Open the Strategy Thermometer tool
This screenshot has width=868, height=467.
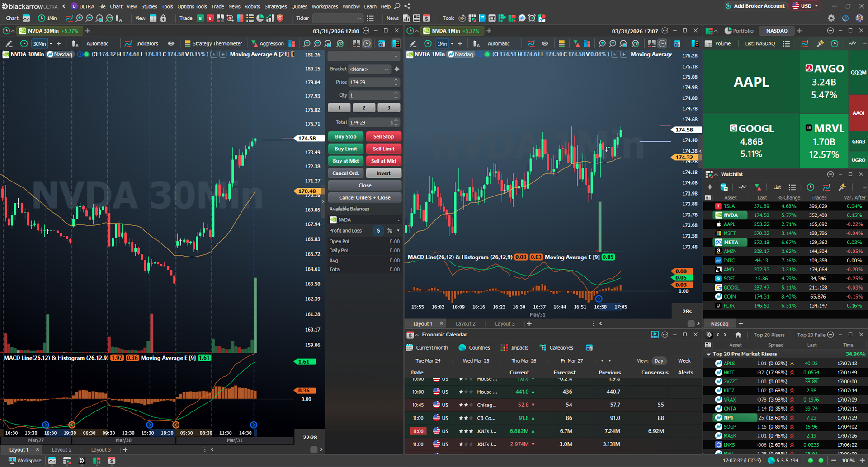(x=213, y=44)
